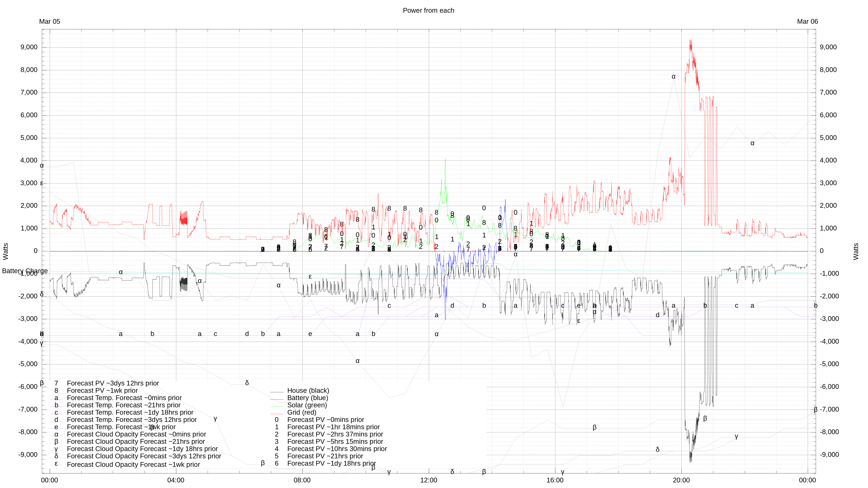Image resolution: width=868 pixels, height=488 pixels.
Task: Click the blue line sample beside "Battery (blue)"
Action: tap(277, 400)
